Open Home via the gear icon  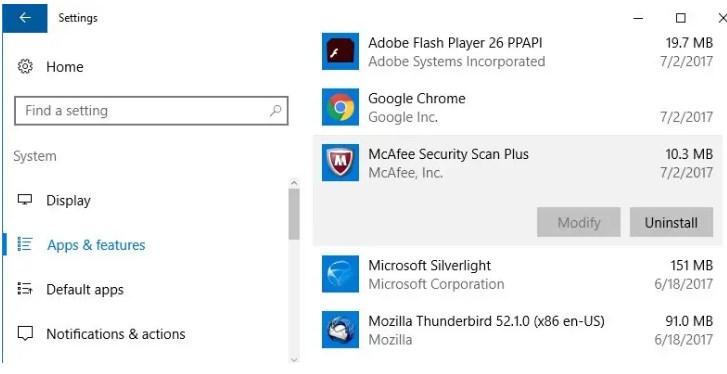[x=25, y=67]
